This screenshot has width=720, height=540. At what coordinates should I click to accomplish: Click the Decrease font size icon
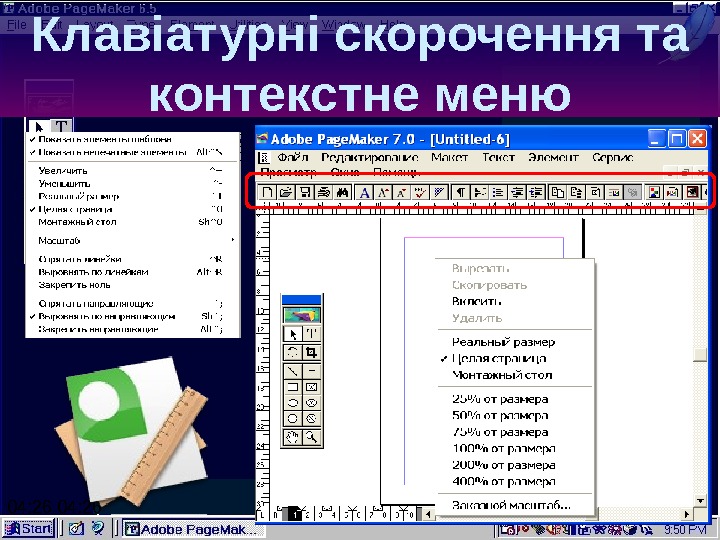coord(401,191)
